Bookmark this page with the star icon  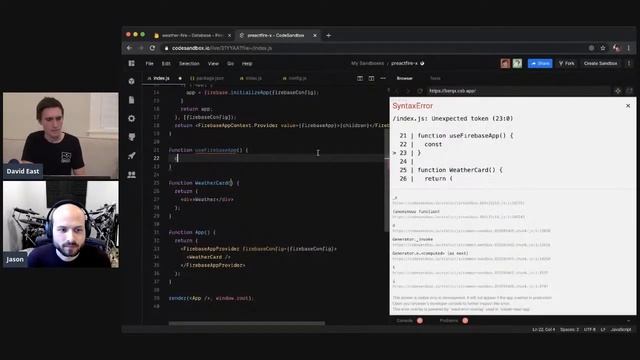pos(603,48)
